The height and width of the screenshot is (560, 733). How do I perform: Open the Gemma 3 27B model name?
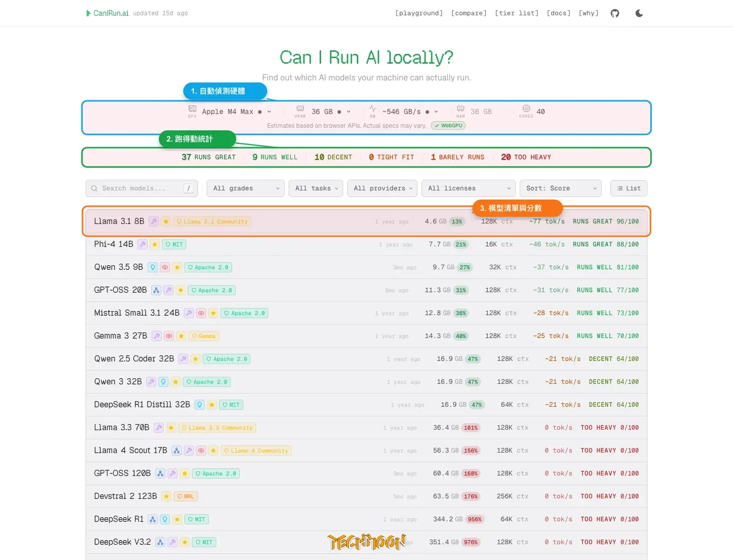click(x=121, y=336)
